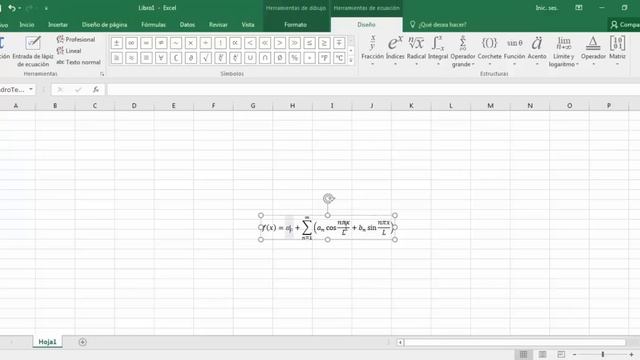Insert the less-than-or-equal symbol
Image resolution: width=640 pixels, height=360 pixels.
[x=309, y=43]
